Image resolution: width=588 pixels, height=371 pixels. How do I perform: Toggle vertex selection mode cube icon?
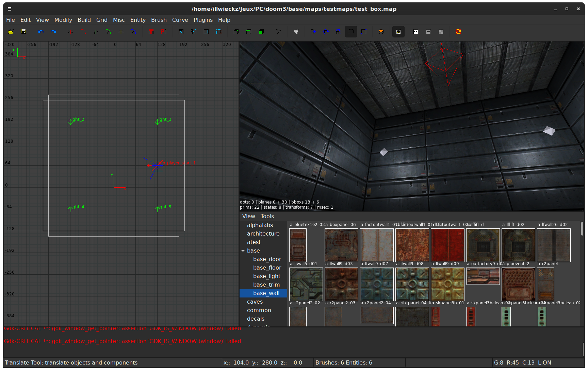click(236, 32)
